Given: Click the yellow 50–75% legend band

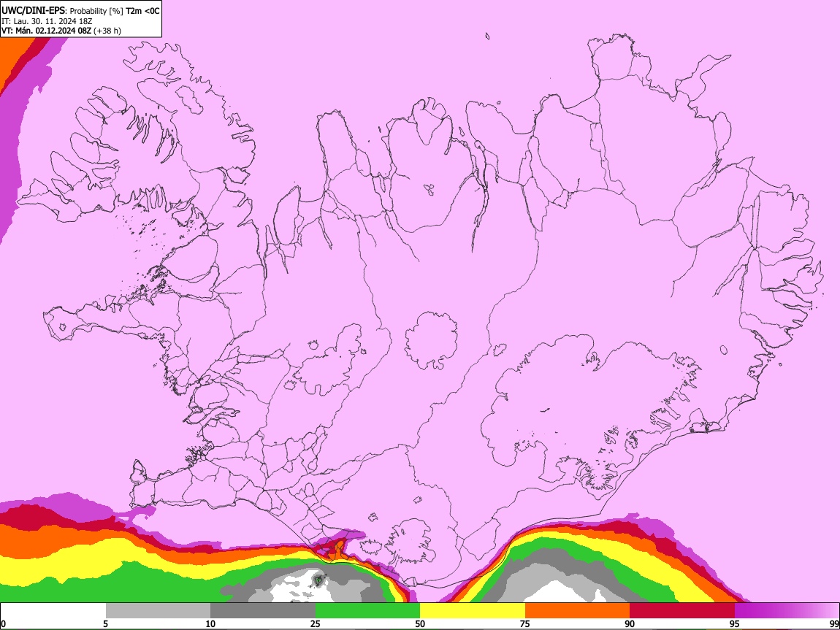Looking at the screenshot, I should pos(473,611).
